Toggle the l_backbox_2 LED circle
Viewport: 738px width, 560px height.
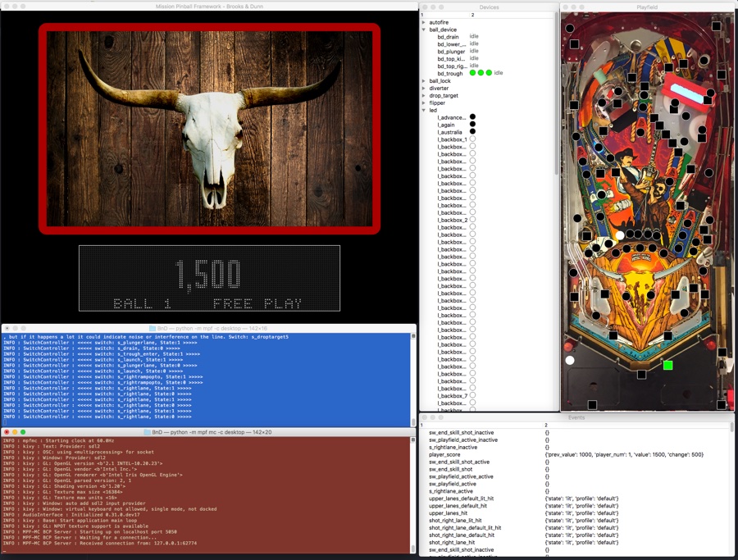pos(472,220)
